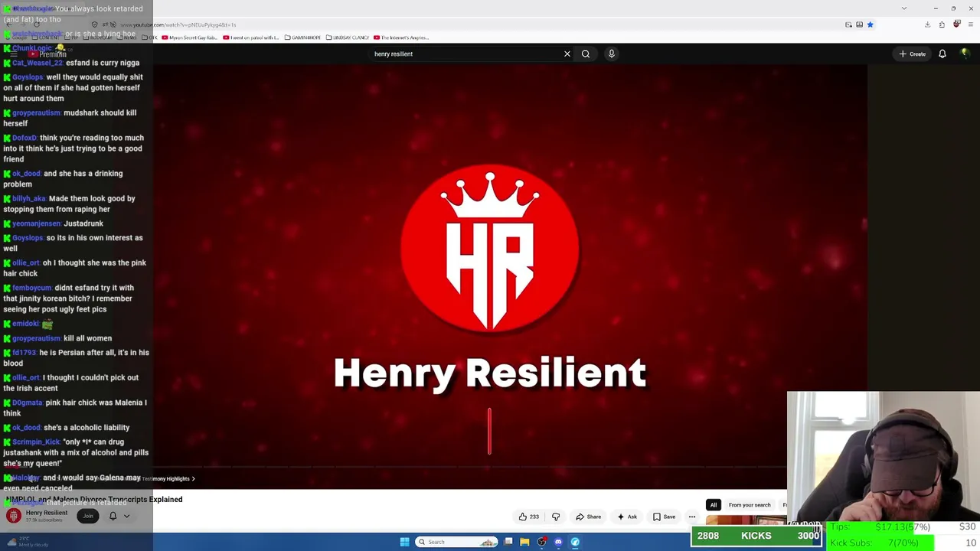Open 'Myron Secret Gay Rab...' bookmark
This screenshot has width=980, height=551.
191,37
